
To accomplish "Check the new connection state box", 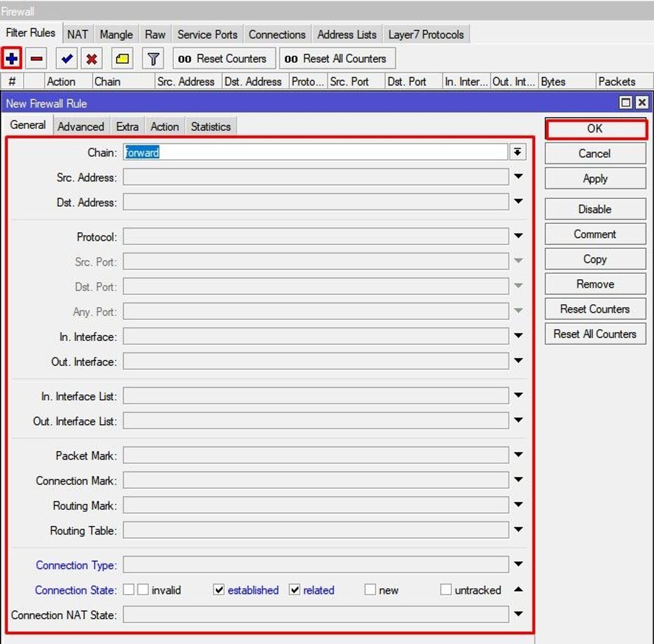I will pyautogui.click(x=370, y=589).
